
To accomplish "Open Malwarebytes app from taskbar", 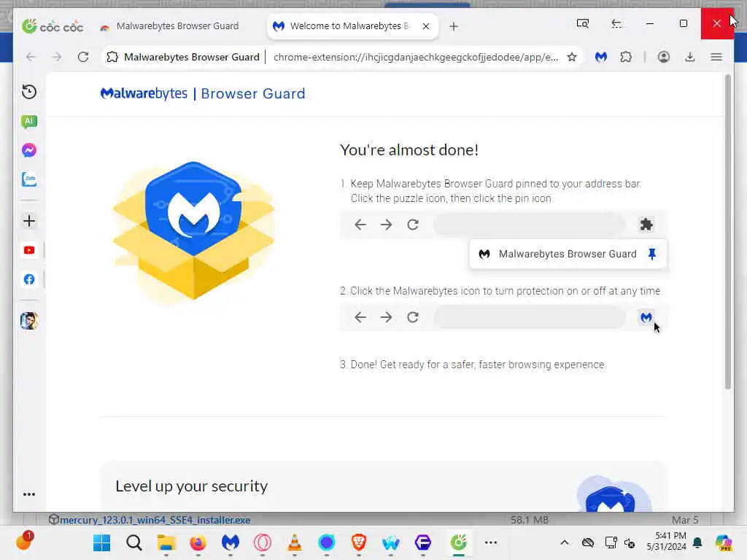I will [x=230, y=542].
